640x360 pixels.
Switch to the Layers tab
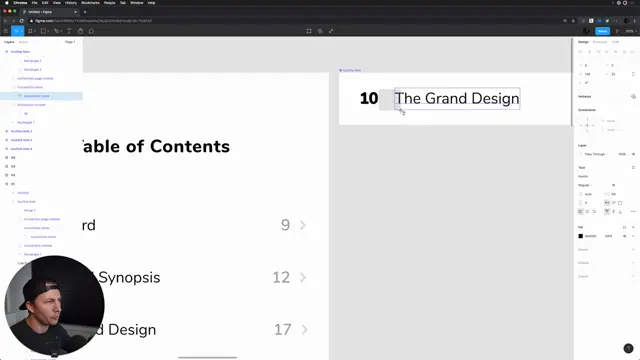tap(9, 42)
